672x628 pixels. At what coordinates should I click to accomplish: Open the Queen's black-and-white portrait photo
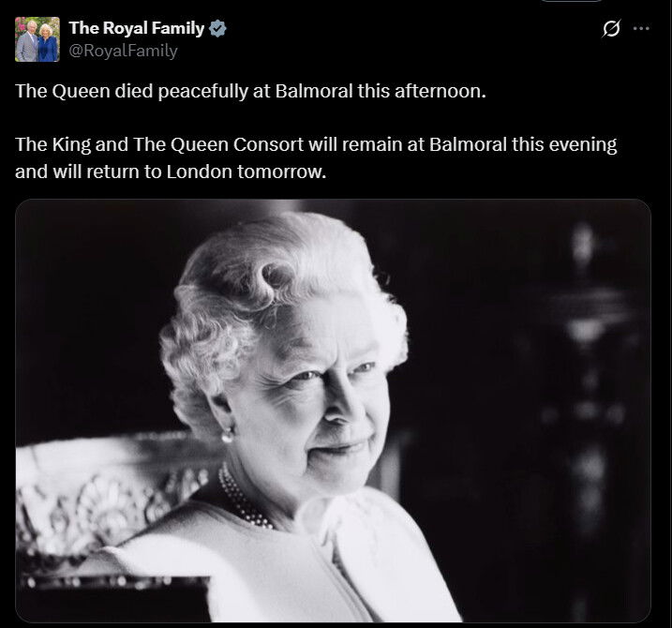(x=333, y=411)
